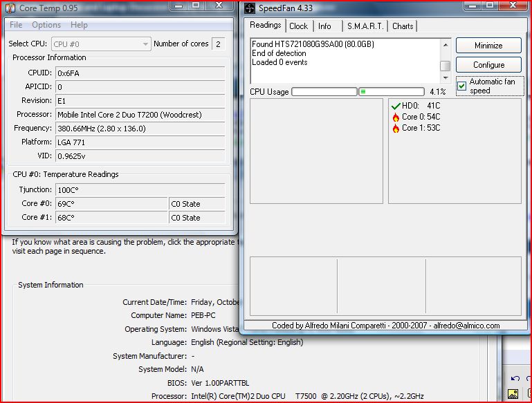Click the Tjunction value 100C°
Viewport: 532px width, 403px height.
tap(140, 190)
